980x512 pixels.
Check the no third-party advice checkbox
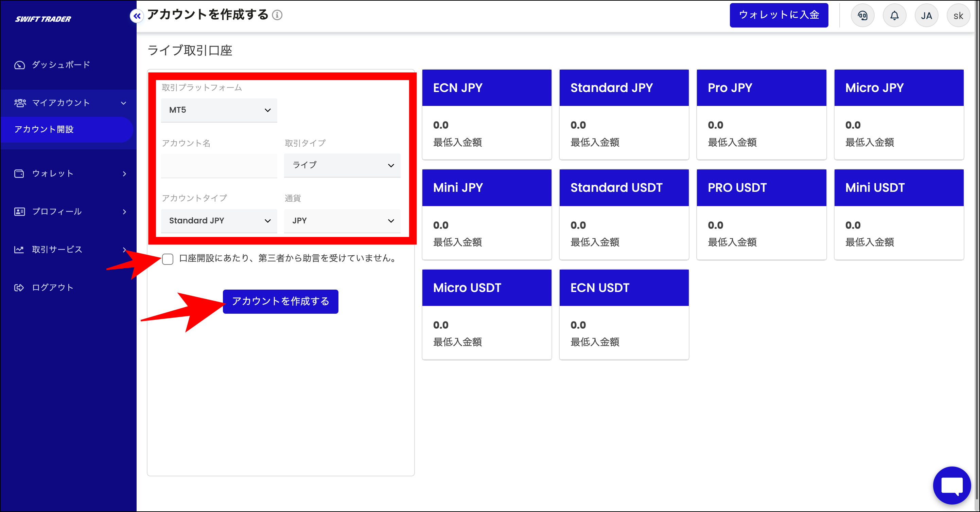(168, 259)
